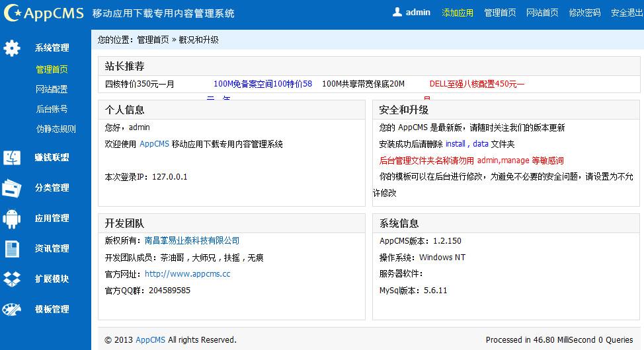Click the red admin,manage warning text
The height and width of the screenshot is (350, 644).
tap(471, 160)
